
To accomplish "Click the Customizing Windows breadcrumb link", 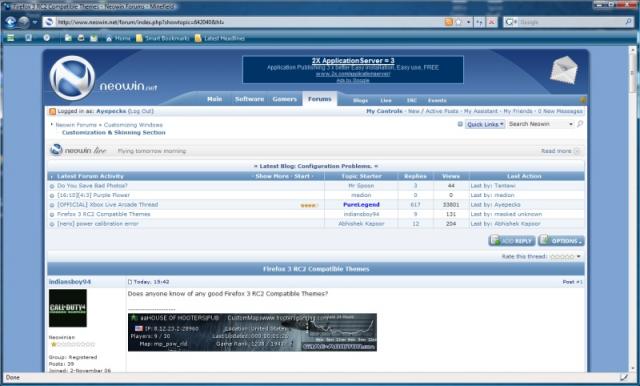I will (133, 125).
